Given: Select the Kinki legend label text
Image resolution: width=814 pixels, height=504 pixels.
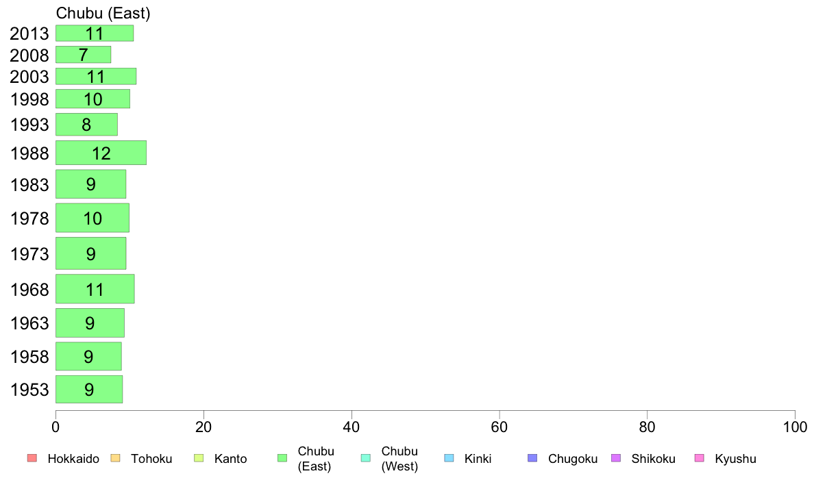Looking at the screenshot, I should coord(478,459).
